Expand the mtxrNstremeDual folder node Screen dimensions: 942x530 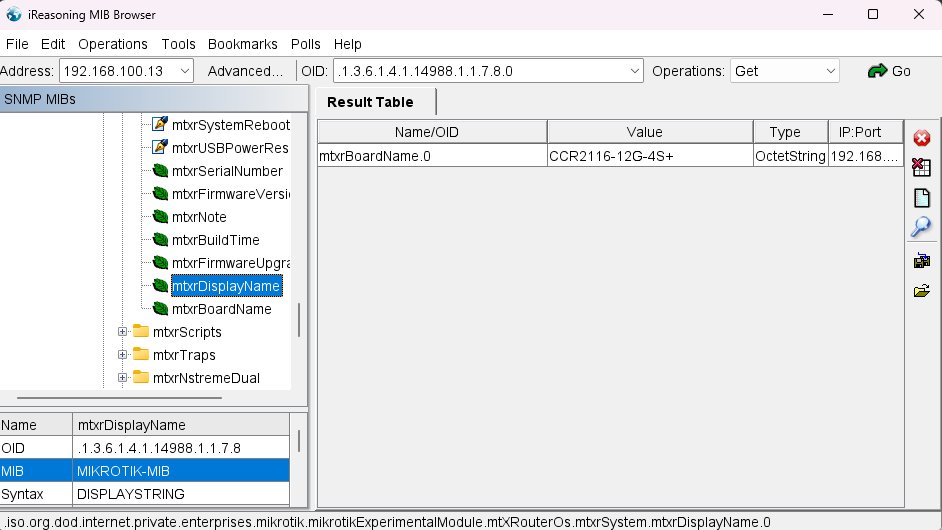pos(123,378)
